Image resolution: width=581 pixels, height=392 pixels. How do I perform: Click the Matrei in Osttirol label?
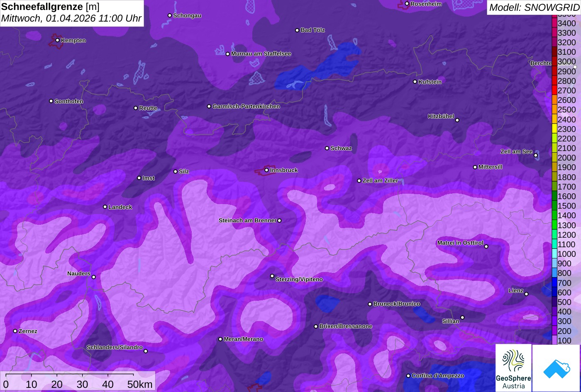click(460, 243)
